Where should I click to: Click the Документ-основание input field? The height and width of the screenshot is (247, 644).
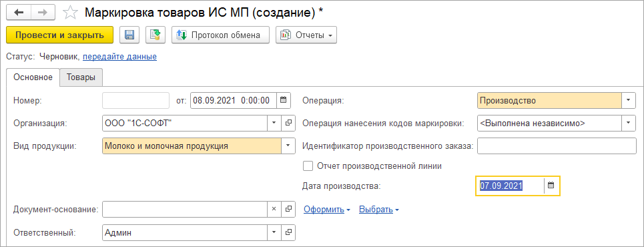tap(185, 209)
